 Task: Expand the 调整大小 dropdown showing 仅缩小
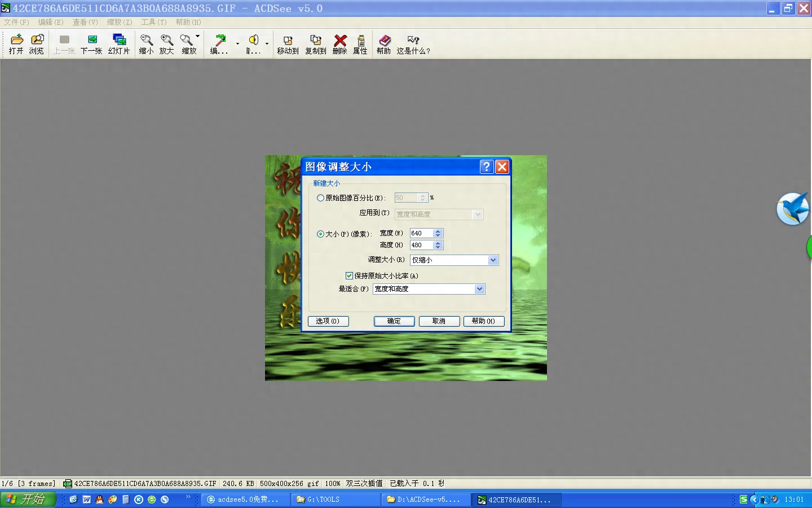coord(493,260)
